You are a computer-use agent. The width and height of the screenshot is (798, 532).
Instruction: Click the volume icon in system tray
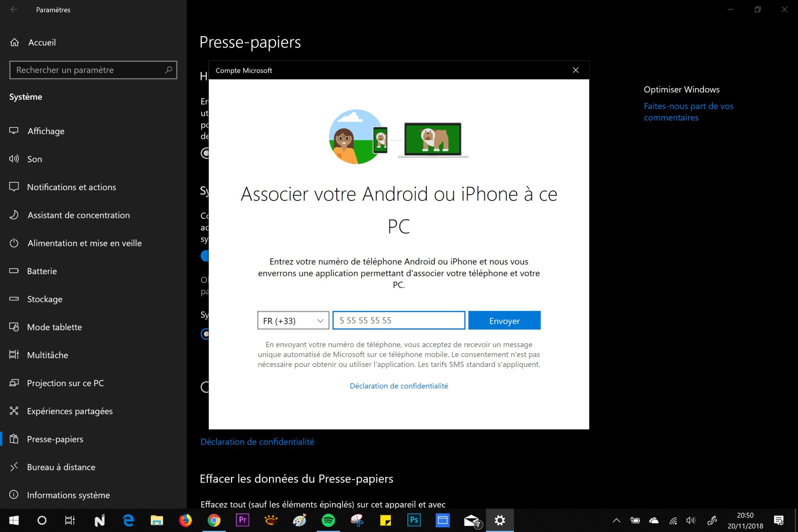pyautogui.click(x=691, y=520)
